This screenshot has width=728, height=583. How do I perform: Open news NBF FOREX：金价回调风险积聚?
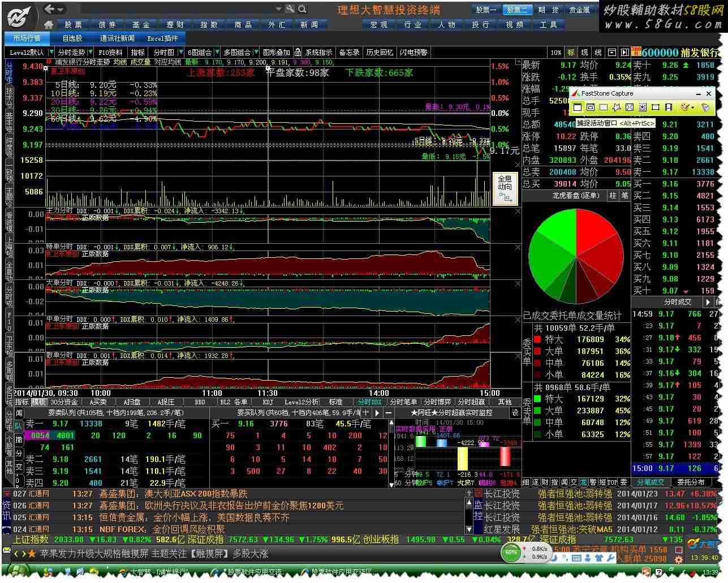[162, 529]
